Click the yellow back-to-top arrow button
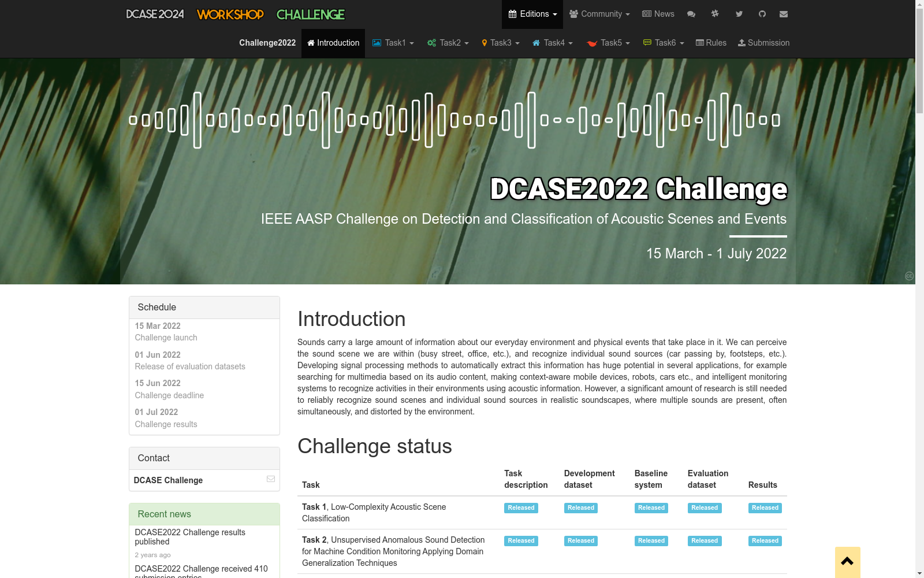The height and width of the screenshot is (578, 924). (848, 562)
